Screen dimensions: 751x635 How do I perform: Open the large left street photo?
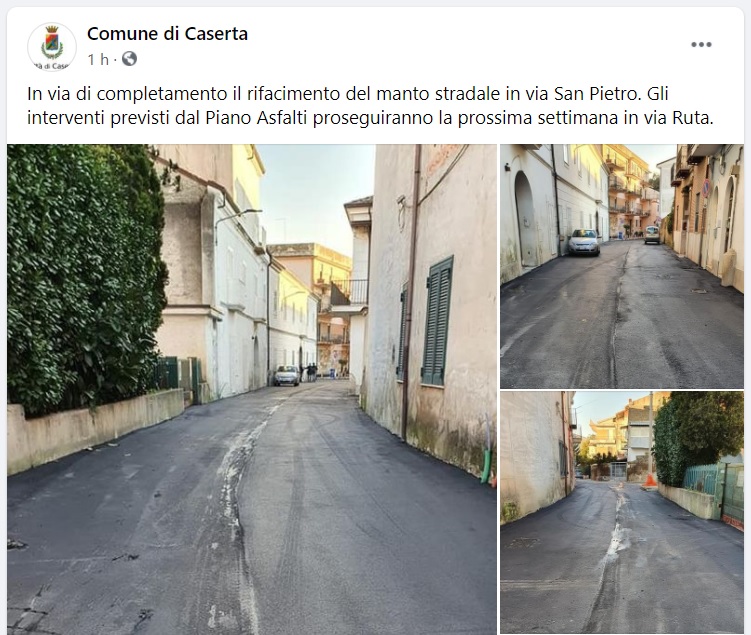point(252,389)
